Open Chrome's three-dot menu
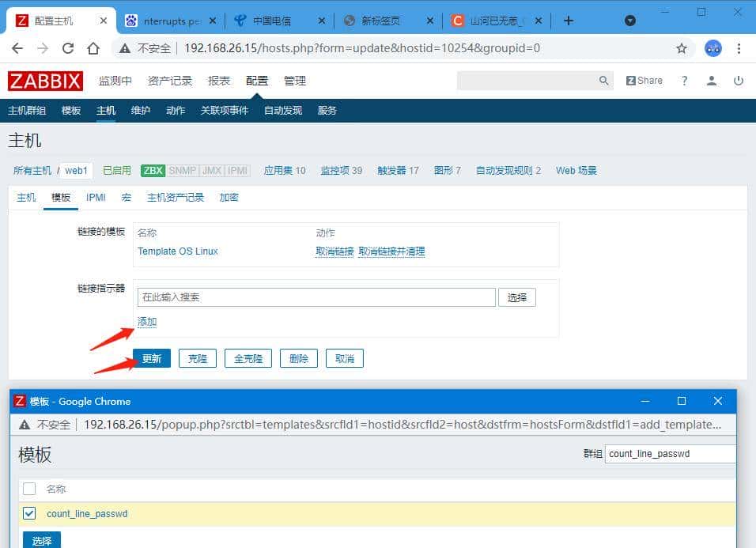Screen dimensions: 756x548 [739, 48]
